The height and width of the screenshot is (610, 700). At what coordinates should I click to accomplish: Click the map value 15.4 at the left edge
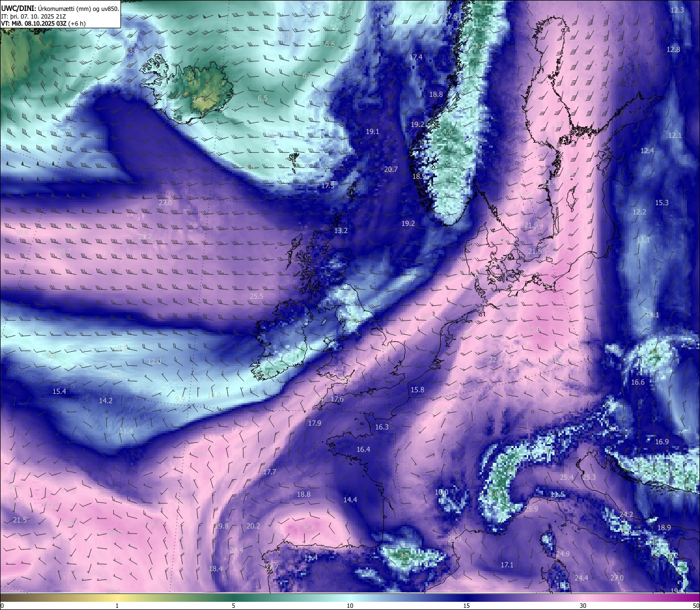[x=59, y=392]
